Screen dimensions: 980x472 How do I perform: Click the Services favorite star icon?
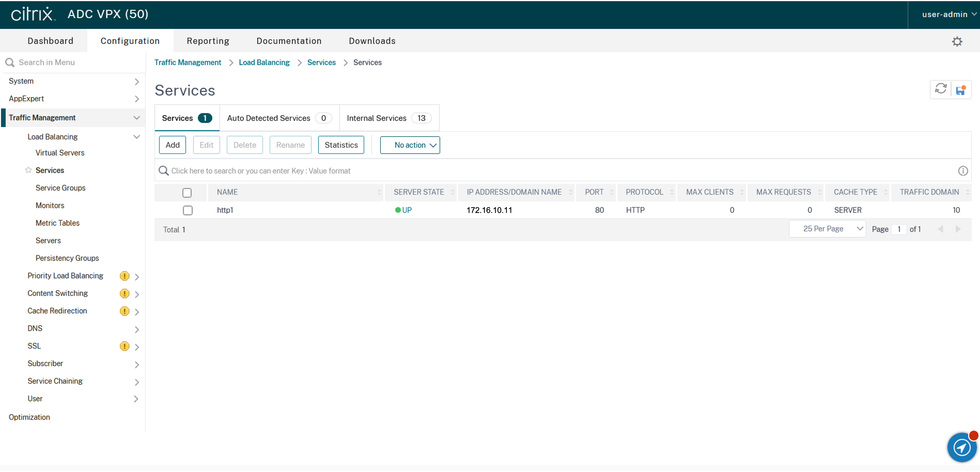pos(28,170)
